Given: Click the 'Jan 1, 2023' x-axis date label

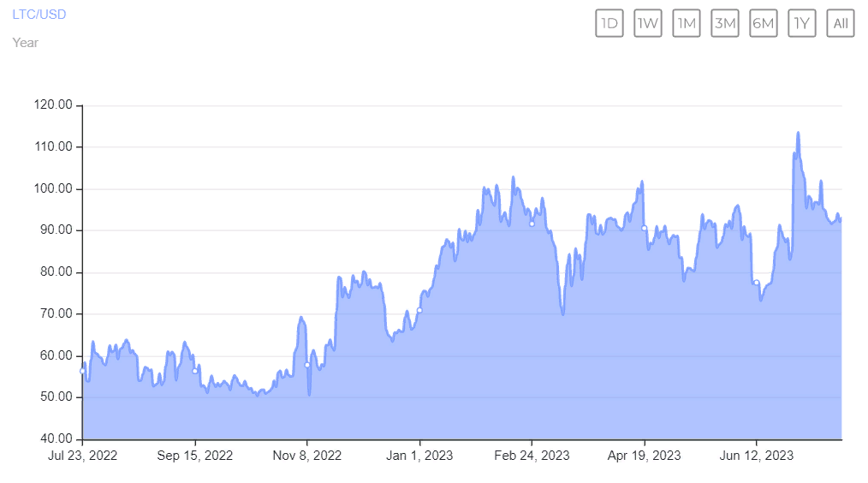Looking at the screenshot, I should [419, 456].
